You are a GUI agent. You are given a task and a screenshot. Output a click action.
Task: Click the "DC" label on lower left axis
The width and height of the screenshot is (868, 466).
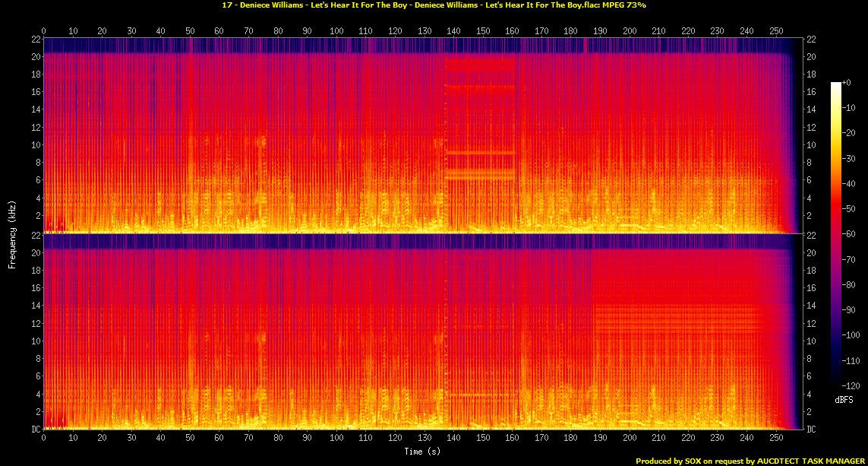pyautogui.click(x=34, y=429)
